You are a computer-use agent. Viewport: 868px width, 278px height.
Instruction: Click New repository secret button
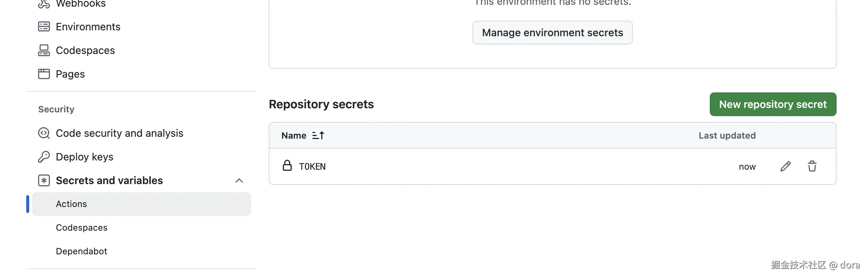(x=773, y=104)
